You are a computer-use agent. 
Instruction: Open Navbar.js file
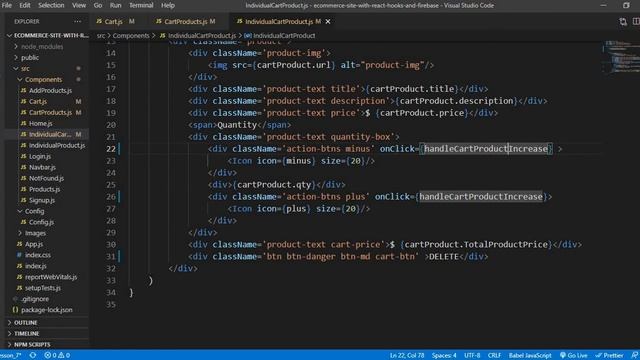(42, 167)
